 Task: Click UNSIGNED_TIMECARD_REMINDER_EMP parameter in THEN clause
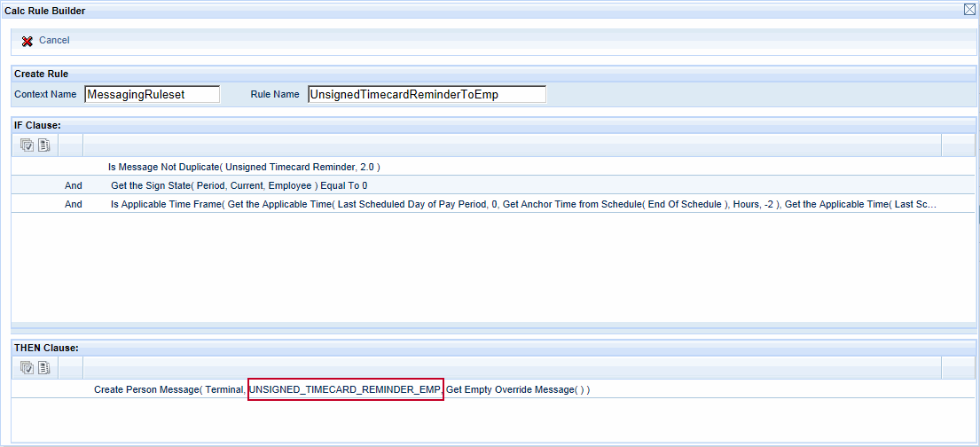pyautogui.click(x=345, y=390)
